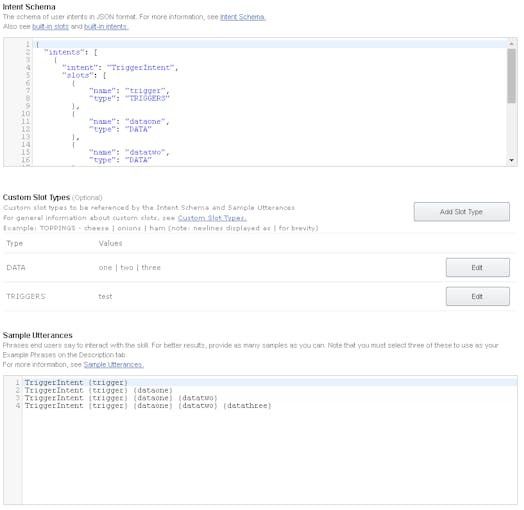The image size is (524, 510).
Task: Edit the TRIGGERS slot type
Action: (x=478, y=296)
